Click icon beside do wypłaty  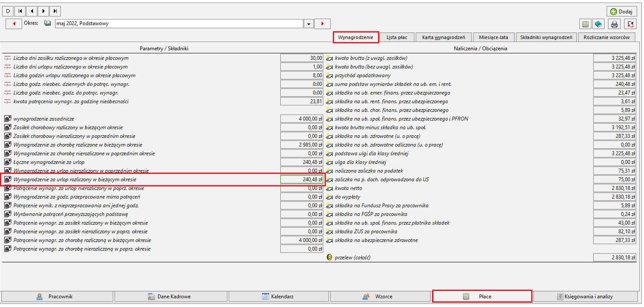(329, 197)
